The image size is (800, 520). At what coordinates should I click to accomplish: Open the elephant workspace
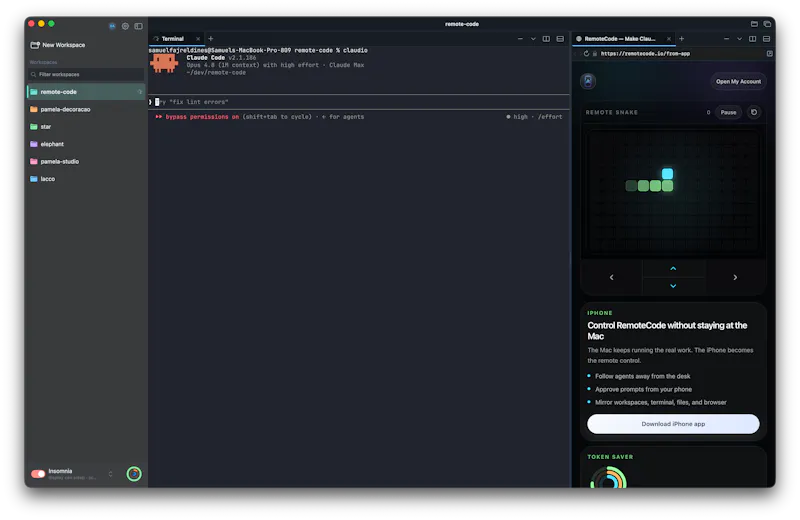[x=86, y=144]
